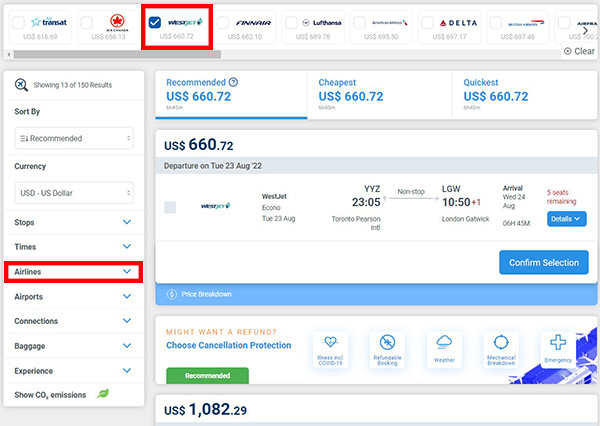Expand the Baggage filter
Image resolution: width=600 pixels, height=426 pixels.
[x=73, y=346]
